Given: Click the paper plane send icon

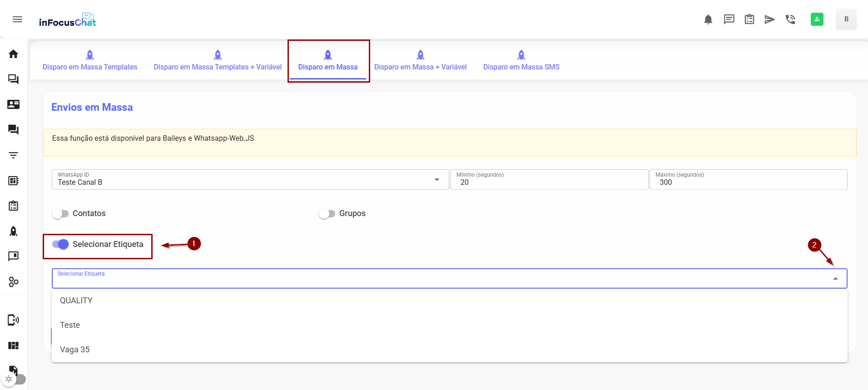Looking at the screenshot, I should pos(769,20).
